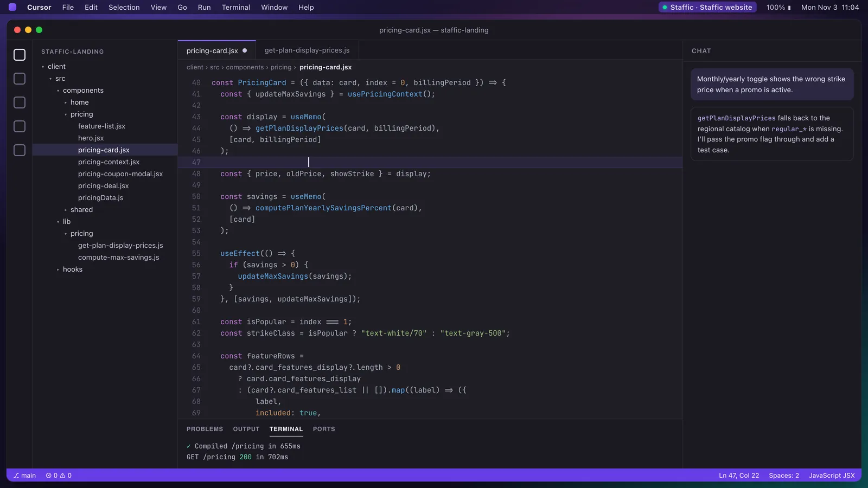Open compute-max-savings.js in the file tree

point(105,258)
